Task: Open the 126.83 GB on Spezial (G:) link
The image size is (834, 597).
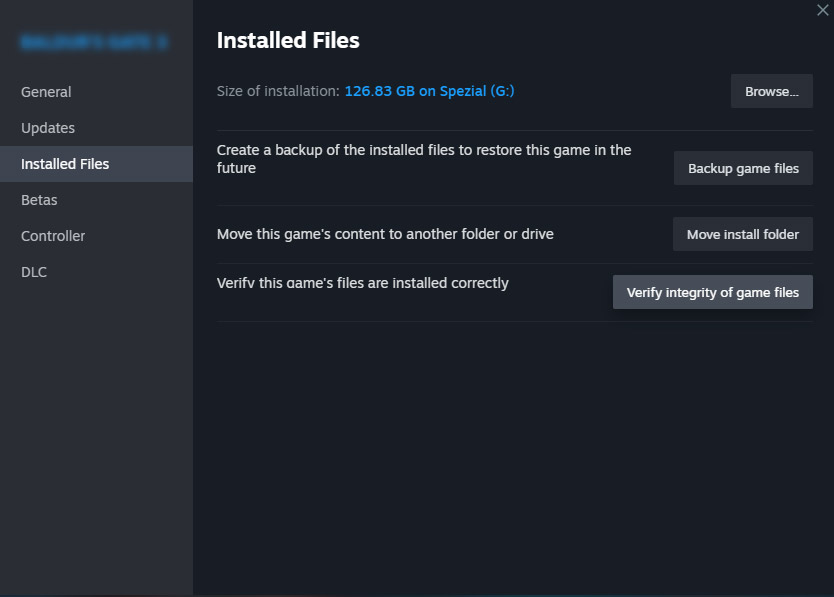Action: pyautogui.click(x=429, y=91)
